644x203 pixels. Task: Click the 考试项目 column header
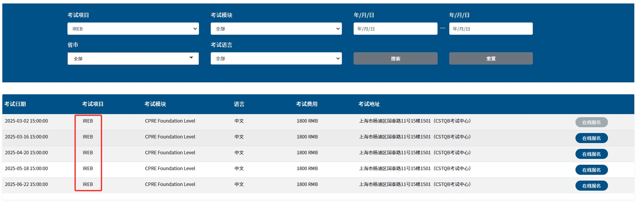[93, 104]
